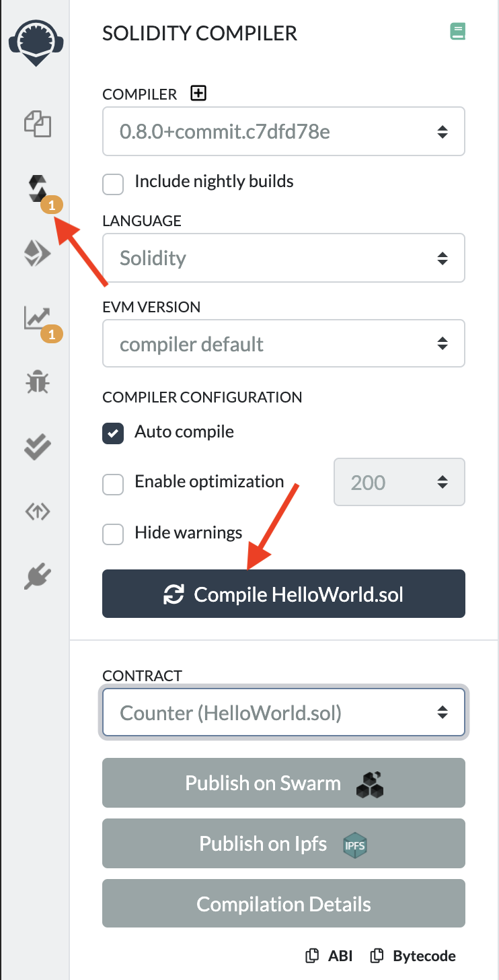Expand the Language Solidity dropdown
The width and height of the screenshot is (499, 980).
tap(283, 258)
